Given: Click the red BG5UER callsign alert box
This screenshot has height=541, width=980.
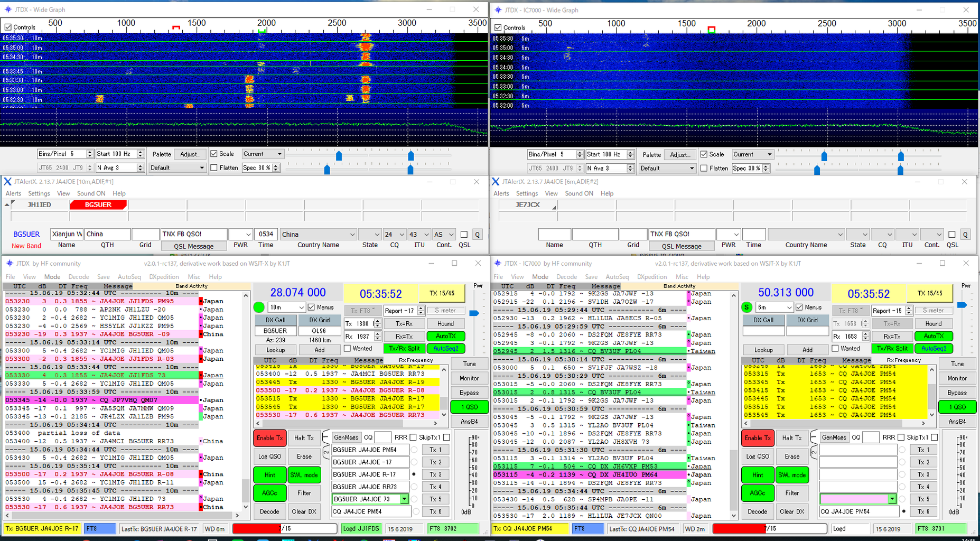Looking at the screenshot, I should coord(98,205).
